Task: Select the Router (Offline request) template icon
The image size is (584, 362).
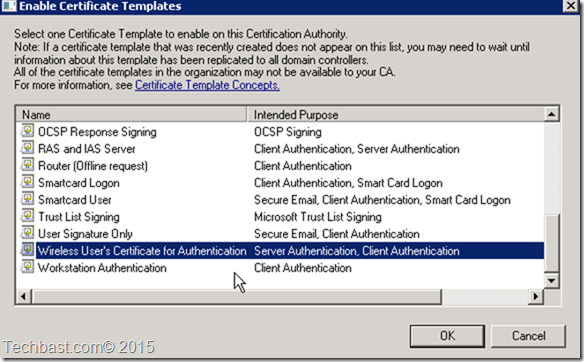Action: click(x=28, y=165)
